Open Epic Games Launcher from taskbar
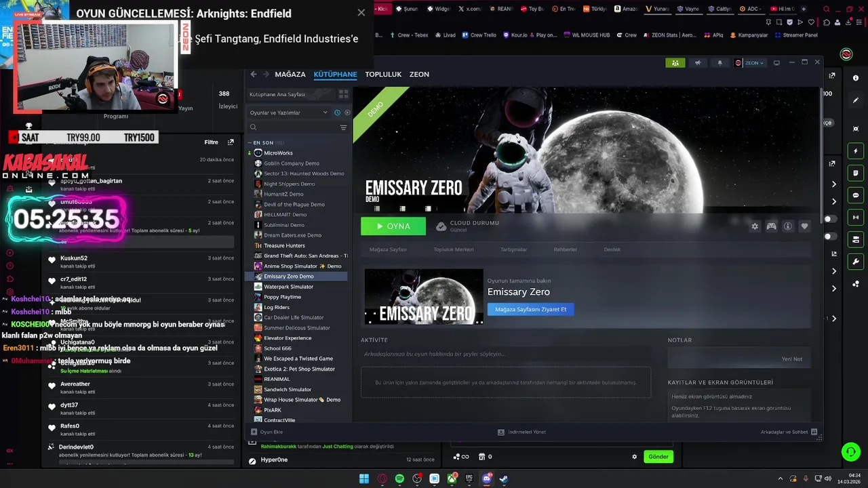 tap(469, 479)
